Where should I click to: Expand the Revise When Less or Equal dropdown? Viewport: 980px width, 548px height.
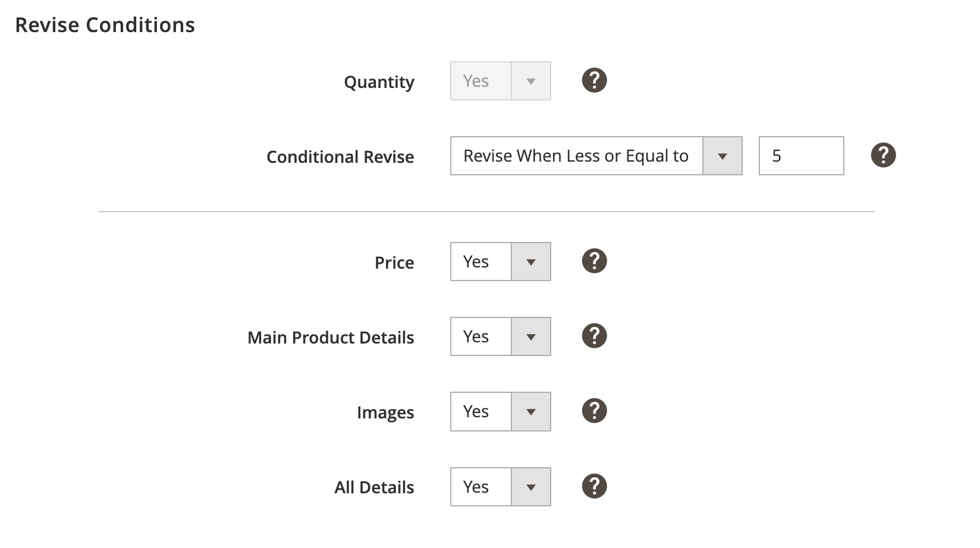[x=596, y=156]
